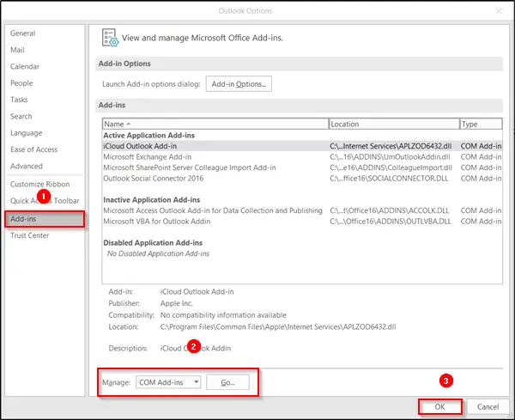Close the Outlook Options dialog

tap(499, 11)
